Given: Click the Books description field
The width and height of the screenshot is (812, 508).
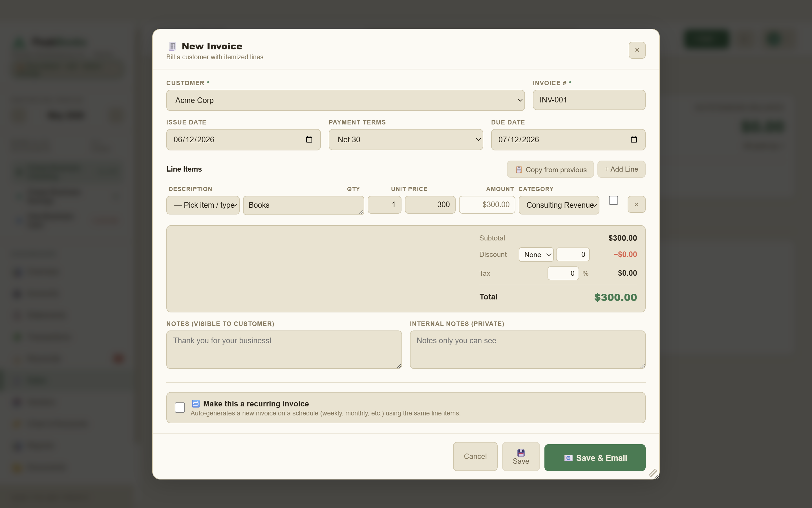Looking at the screenshot, I should [303, 205].
